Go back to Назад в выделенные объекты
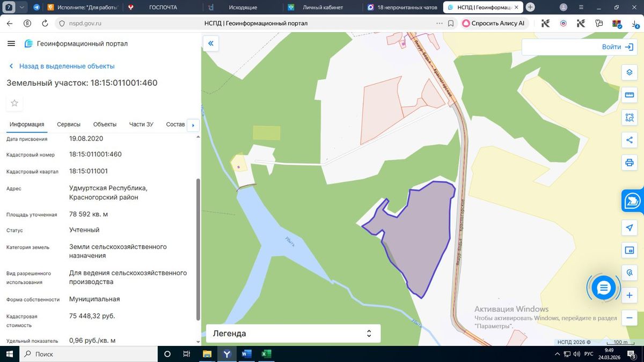This screenshot has width=644, height=362. coord(62,66)
